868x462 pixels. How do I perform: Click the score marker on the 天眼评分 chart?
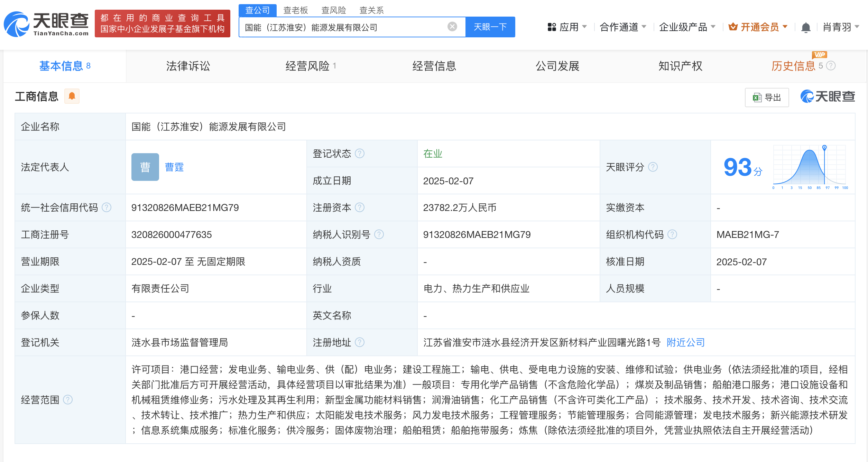(x=824, y=148)
